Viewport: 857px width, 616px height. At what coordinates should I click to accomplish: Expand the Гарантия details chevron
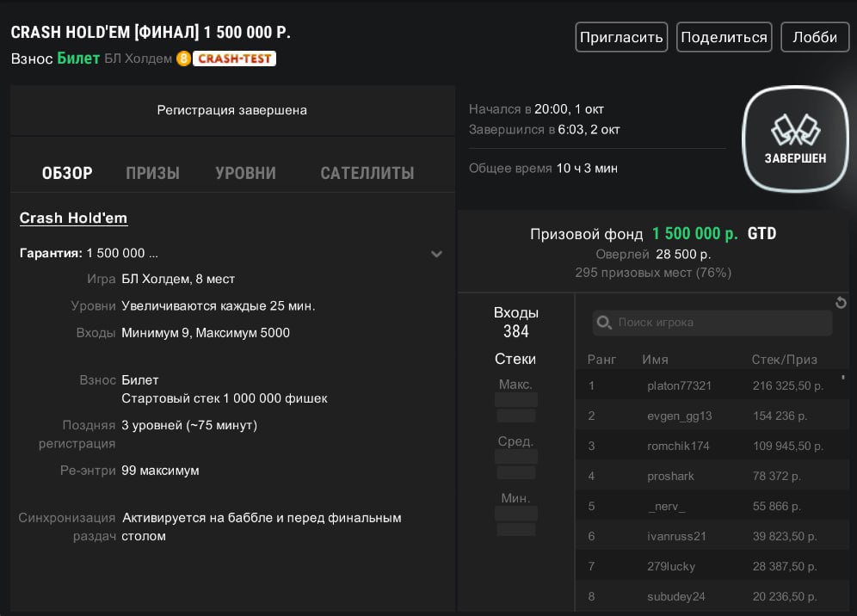[x=436, y=254]
